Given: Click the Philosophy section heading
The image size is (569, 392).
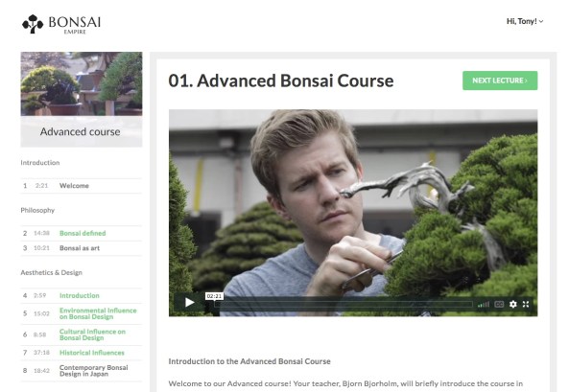Looking at the screenshot, I should (x=37, y=210).
